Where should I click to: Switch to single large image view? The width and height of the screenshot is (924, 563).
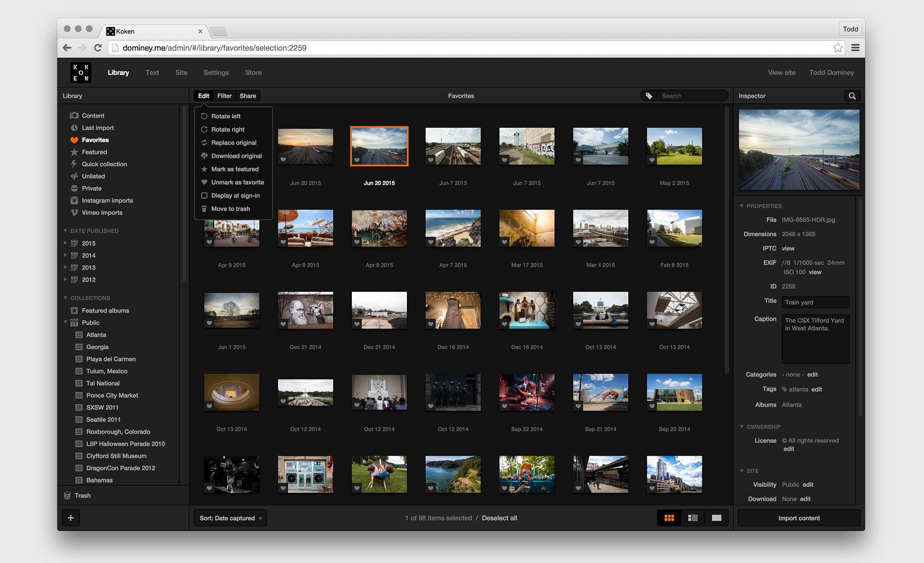click(716, 518)
